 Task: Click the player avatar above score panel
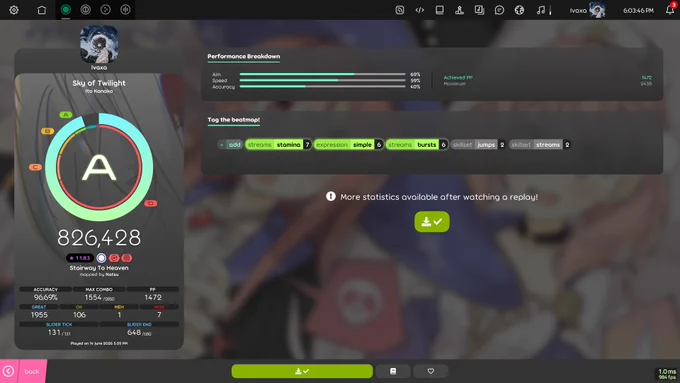click(x=99, y=44)
